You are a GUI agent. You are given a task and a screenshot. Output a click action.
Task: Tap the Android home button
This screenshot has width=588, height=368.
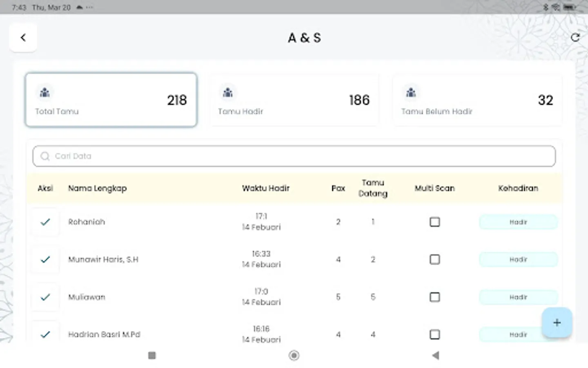(x=294, y=356)
